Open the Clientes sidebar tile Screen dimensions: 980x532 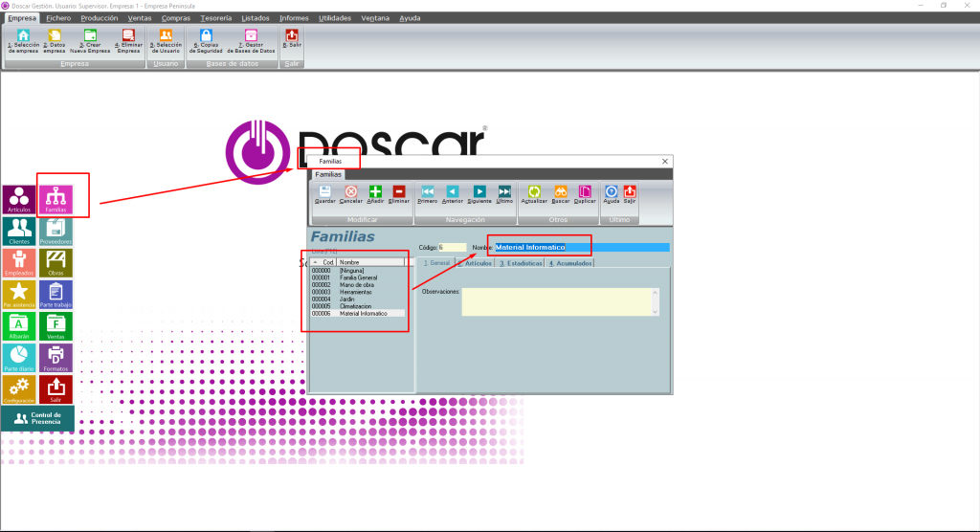(19, 232)
